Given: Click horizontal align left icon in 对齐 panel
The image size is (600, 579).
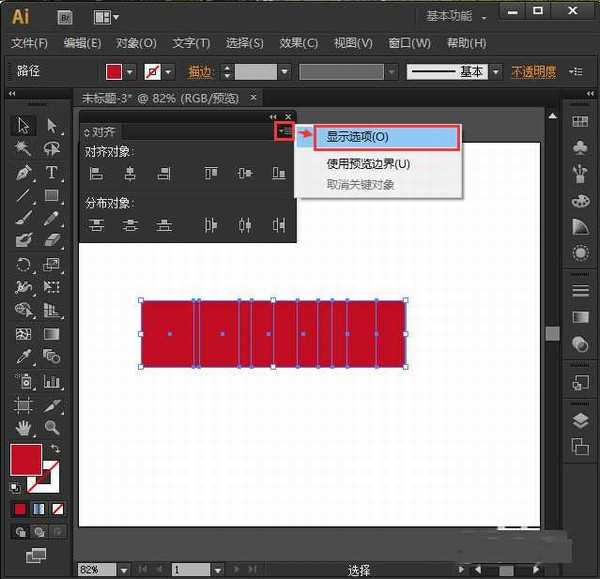Looking at the screenshot, I should (x=97, y=173).
